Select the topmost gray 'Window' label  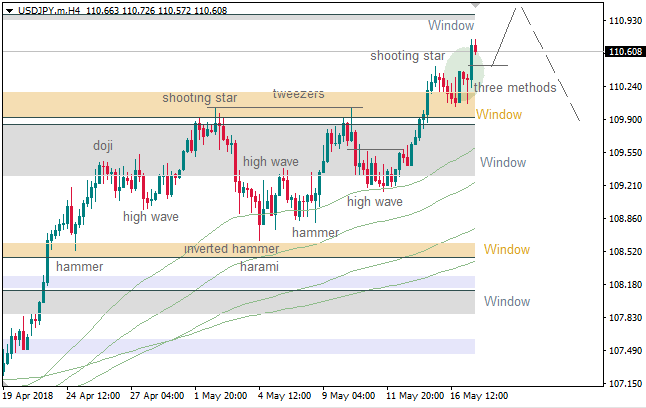pos(450,24)
